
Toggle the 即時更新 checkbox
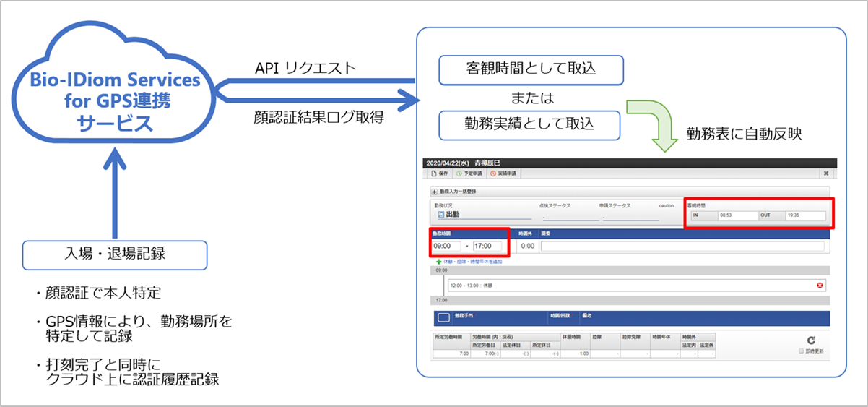(801, 351)
